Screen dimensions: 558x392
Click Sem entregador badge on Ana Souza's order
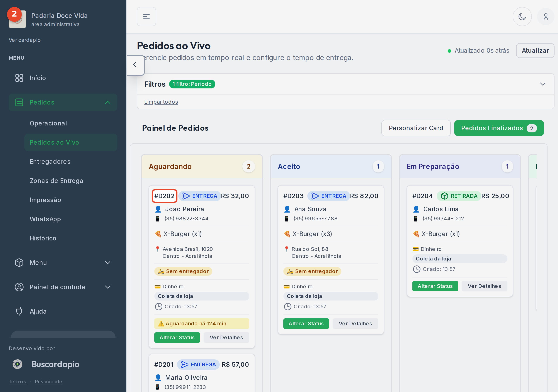click(312, 271)
